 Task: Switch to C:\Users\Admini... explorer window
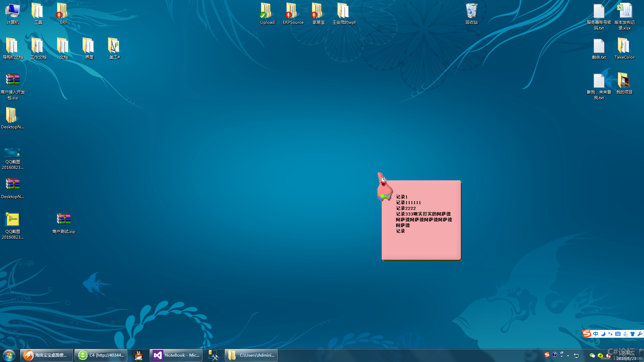[x=251, y=355]
